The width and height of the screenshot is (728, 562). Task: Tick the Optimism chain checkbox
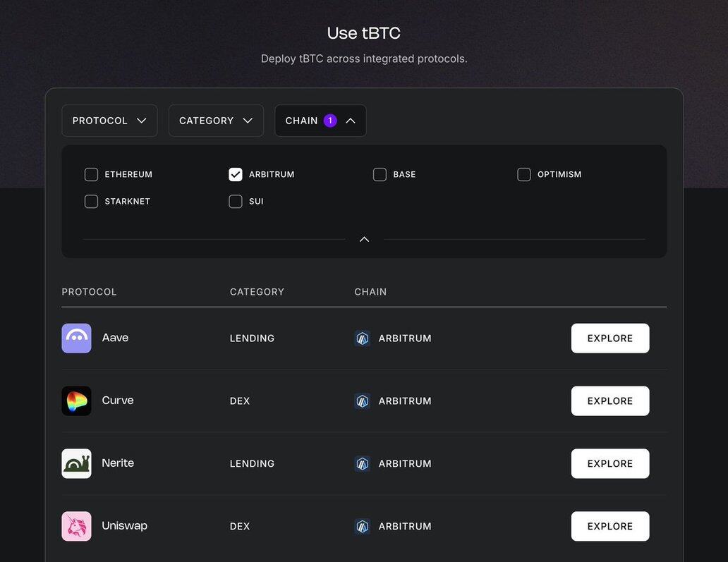(x=524, y=174)
